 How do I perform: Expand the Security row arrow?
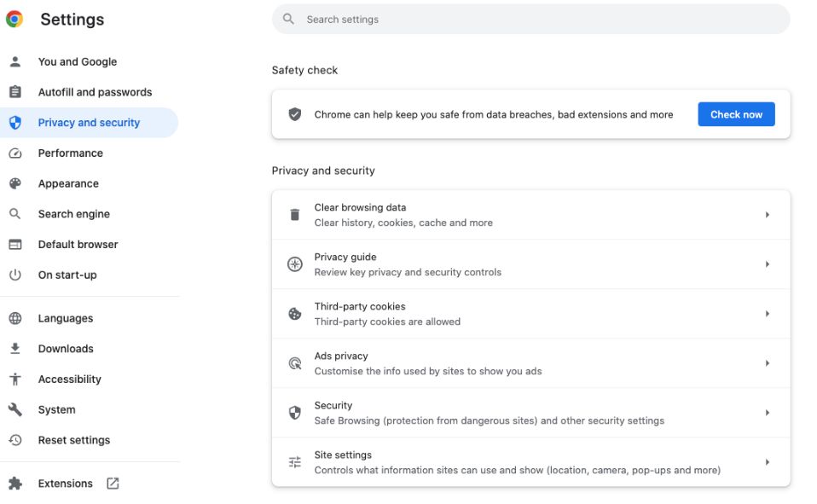[768, 413]
